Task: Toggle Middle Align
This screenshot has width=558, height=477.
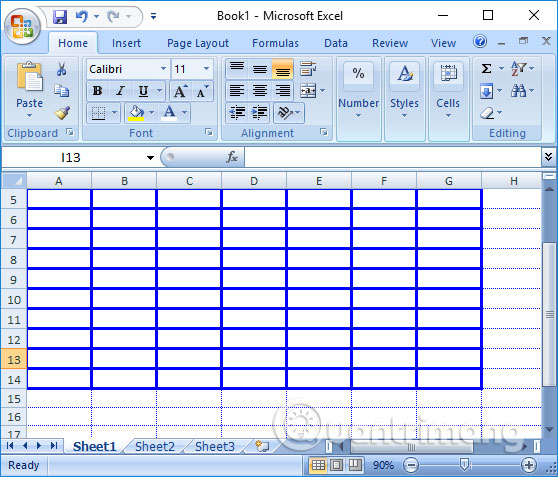Action: click(x=260, y=69)
